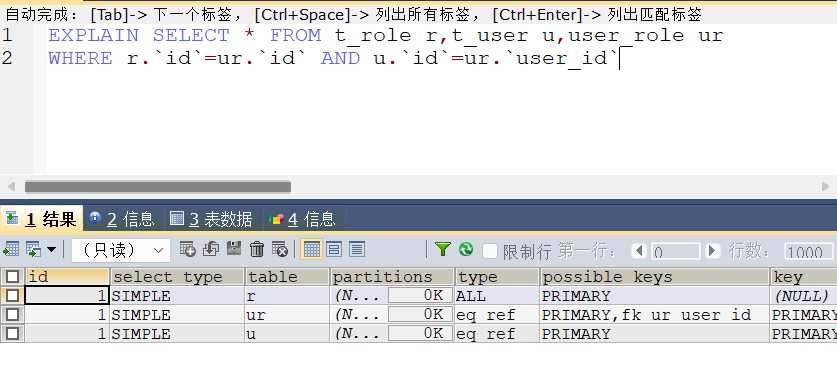Viewport: 837px width, 387px height.
Task: Click the previous page arrow beside 第一行
Action: point(639,251)
